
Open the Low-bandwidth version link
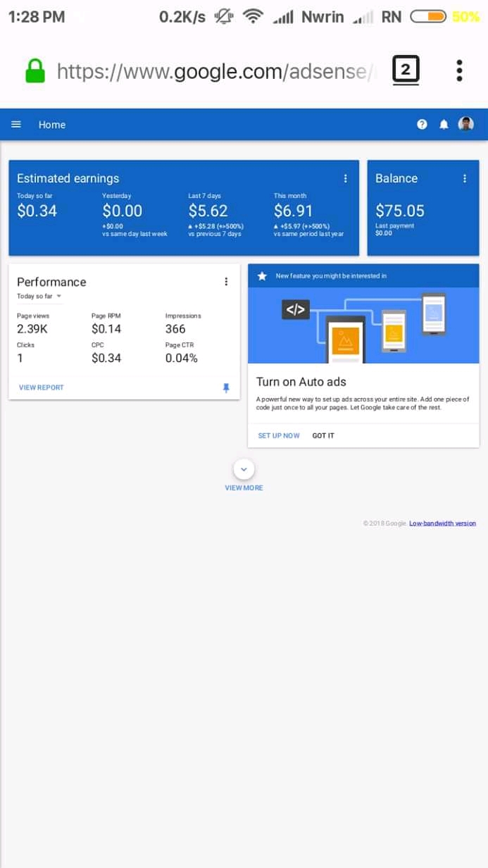pos(442,523)
